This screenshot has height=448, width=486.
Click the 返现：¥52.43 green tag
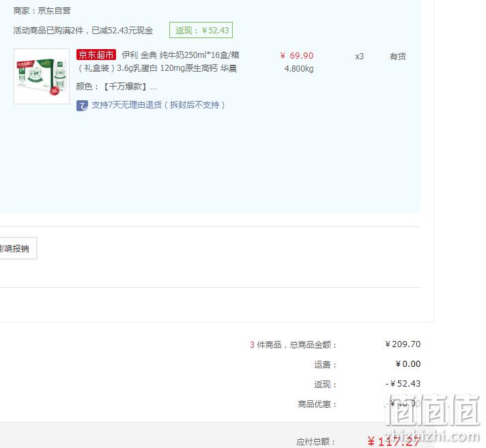[x=201, y=30]
